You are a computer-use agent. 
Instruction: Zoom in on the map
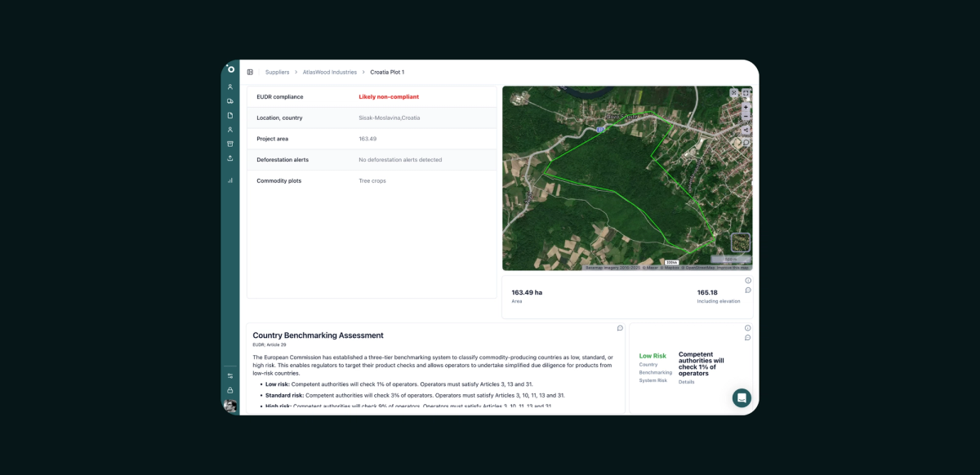pos(746,107)
